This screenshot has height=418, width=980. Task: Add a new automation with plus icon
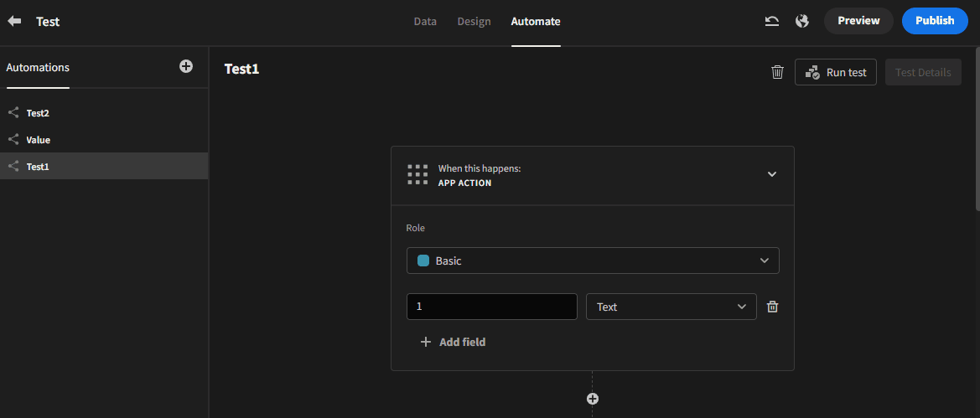[x=185, y=66]
